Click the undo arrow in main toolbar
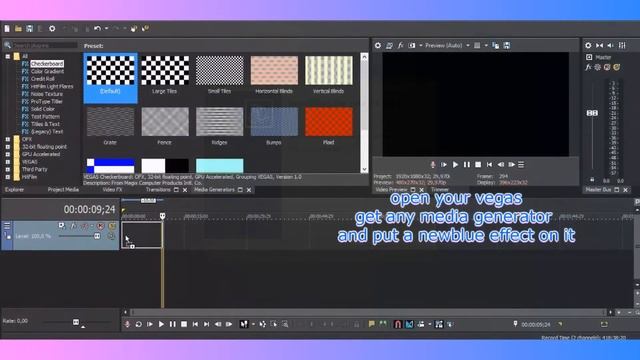Screen dimensions: 640x360 pos(98,29)
